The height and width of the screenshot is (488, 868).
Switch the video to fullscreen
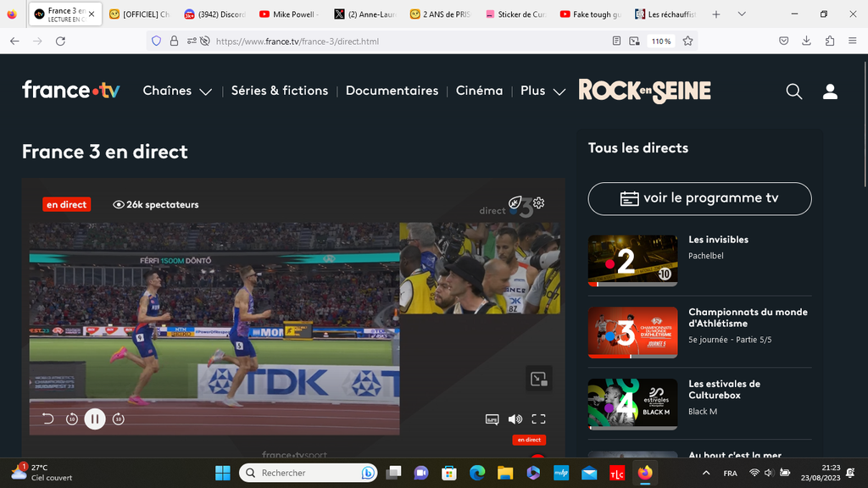coord(538,419)
